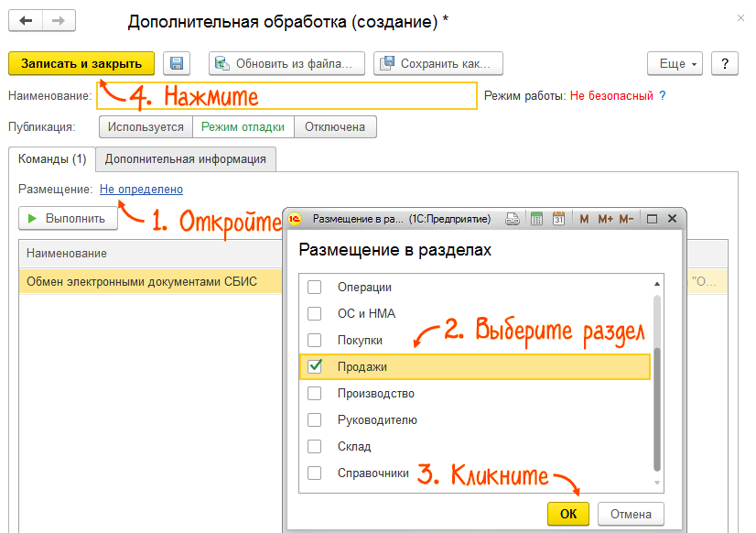The height and width of the screenshot is (533, 756).
Task: Enable the Покупки section checkbox
Action: (x=315, y=340)
